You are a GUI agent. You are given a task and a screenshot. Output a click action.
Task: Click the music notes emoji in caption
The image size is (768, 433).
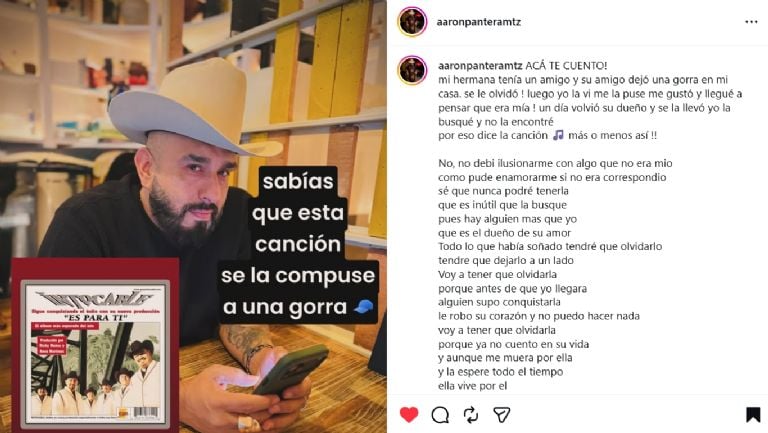click(x=558, y=135)
